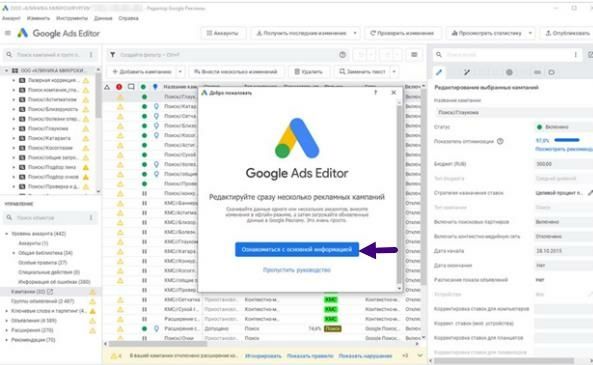Click the campaign name input field in edit panel
This screenshot has width=593, height=365.
(x=514, y=112)
